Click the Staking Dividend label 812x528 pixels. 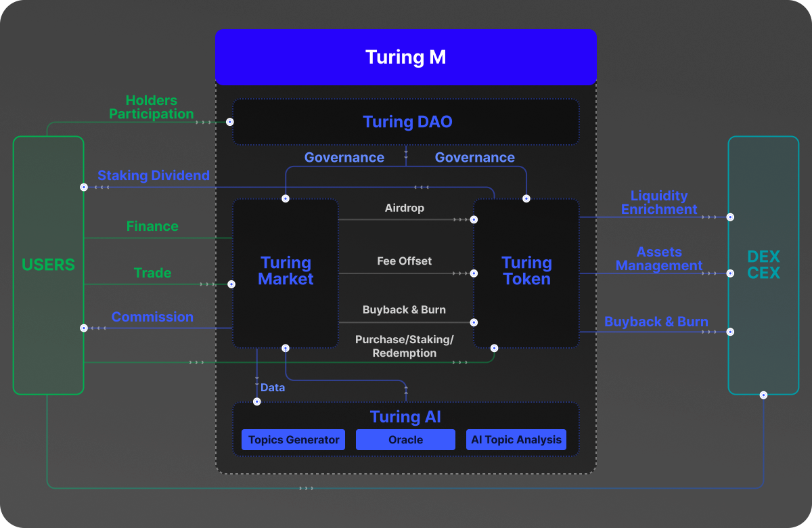point(154,175)
